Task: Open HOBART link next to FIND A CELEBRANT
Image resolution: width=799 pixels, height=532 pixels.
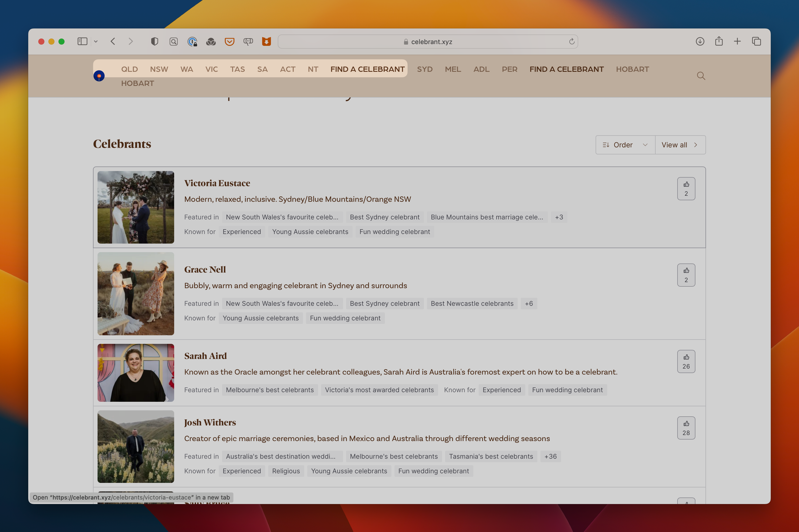Action: (632, 69)
